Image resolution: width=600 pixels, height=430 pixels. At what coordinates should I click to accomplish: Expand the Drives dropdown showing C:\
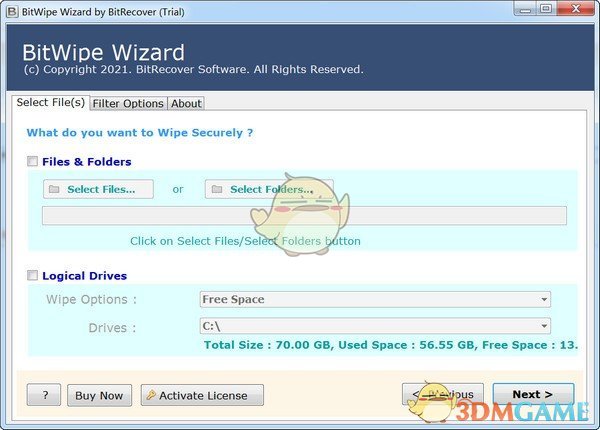click(375, 326)
